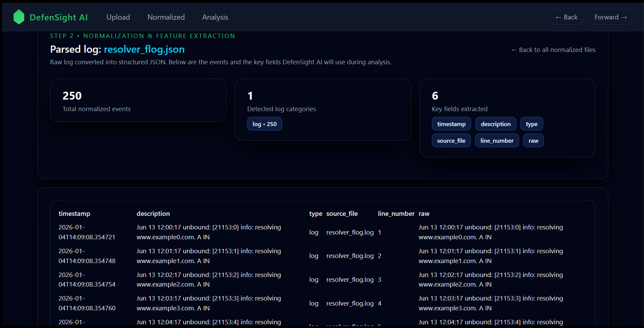
Task: Open the resolver_flog.json file name link
Action: [x=144, y=49]
